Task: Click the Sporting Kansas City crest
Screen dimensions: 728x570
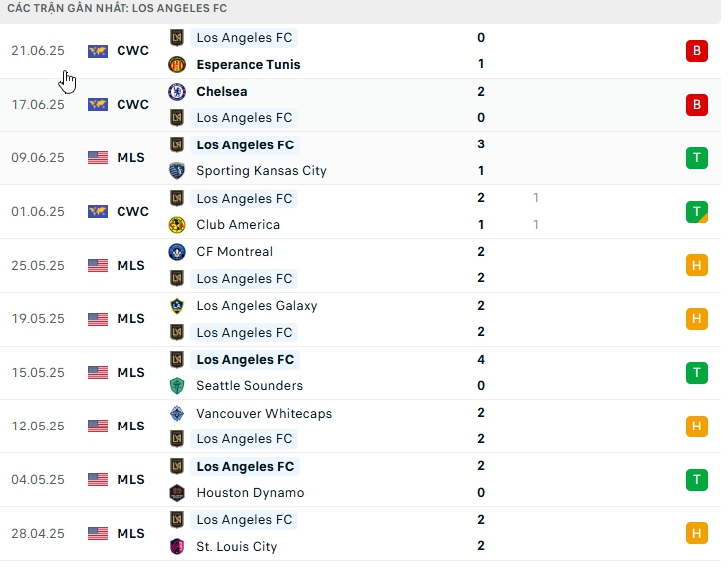Action: (177, 170)
